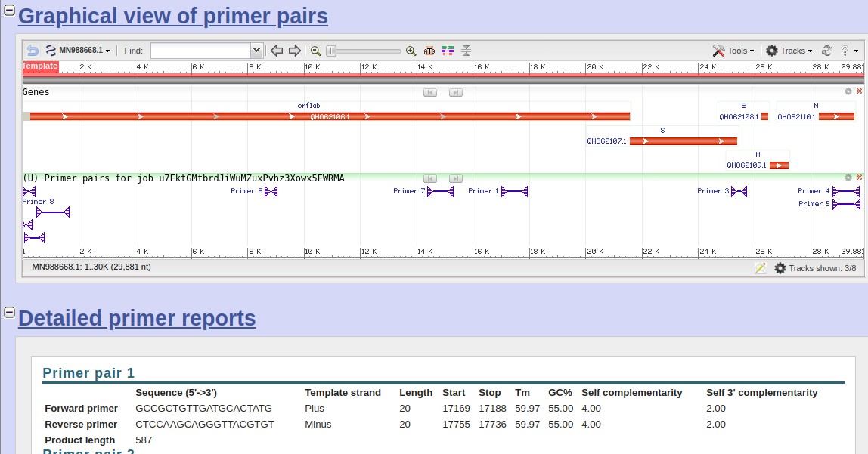This screenshot has height=454, width=868.
Task: Click the colored flip strands icon
Action: [448, 51]
